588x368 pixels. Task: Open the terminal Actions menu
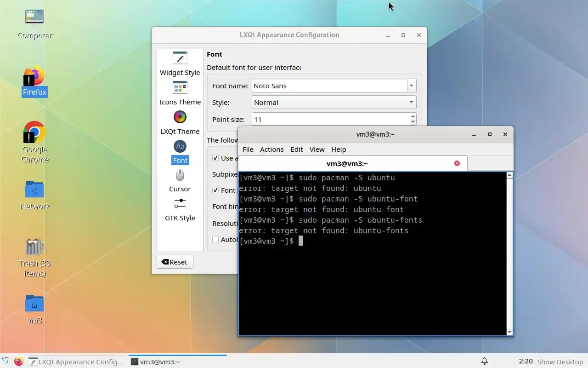tap(271, 149)
